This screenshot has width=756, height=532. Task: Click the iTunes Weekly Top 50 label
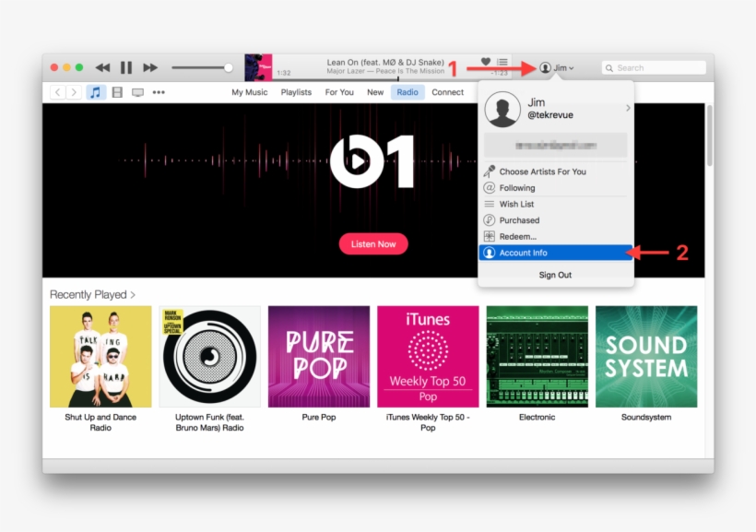click(428, 422)
